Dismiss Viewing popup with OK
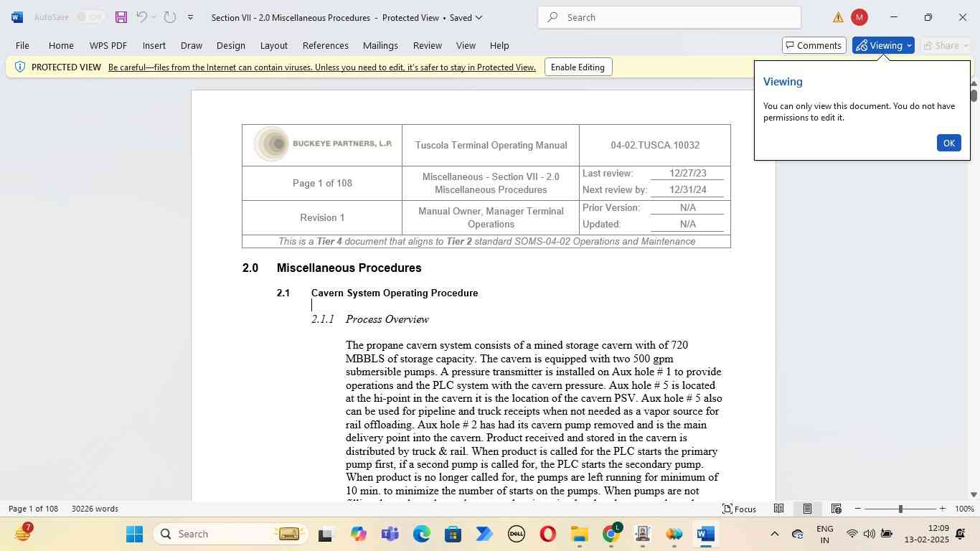 [x=948, y=143]
